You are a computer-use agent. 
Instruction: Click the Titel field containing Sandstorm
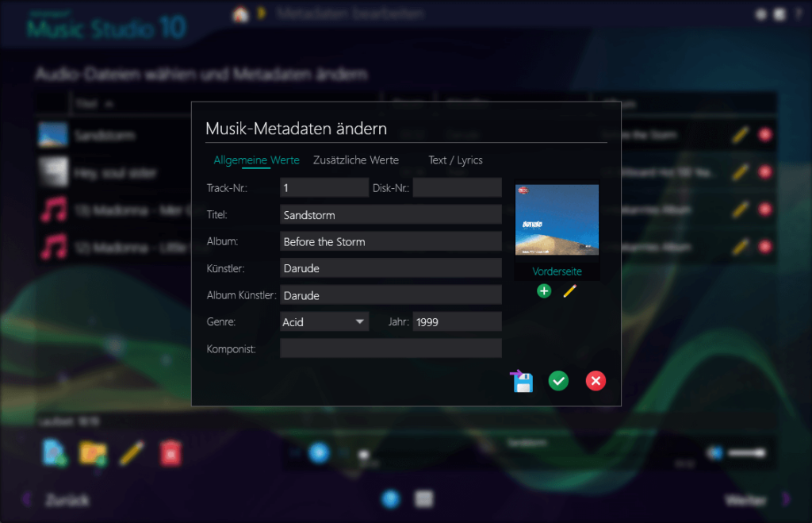[x=390, y=215]
